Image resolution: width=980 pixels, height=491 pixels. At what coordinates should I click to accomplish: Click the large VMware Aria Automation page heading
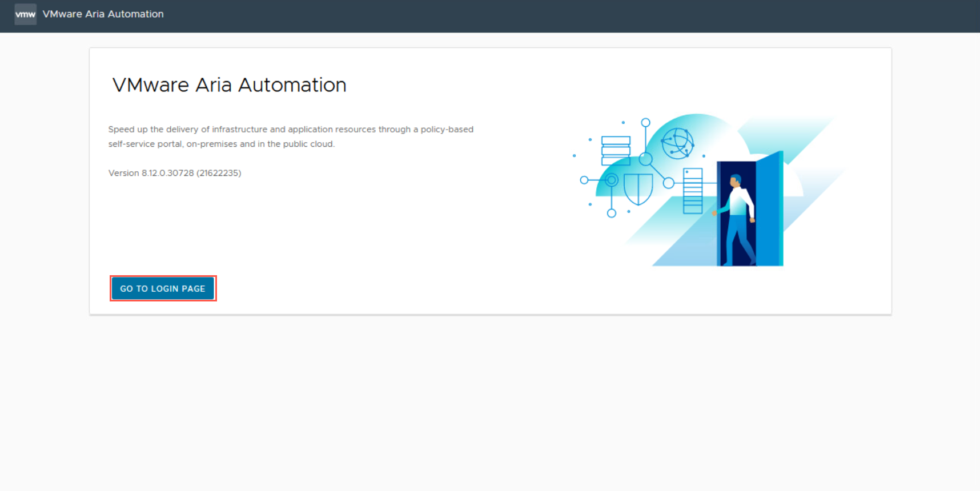click(x=229, y=85)
